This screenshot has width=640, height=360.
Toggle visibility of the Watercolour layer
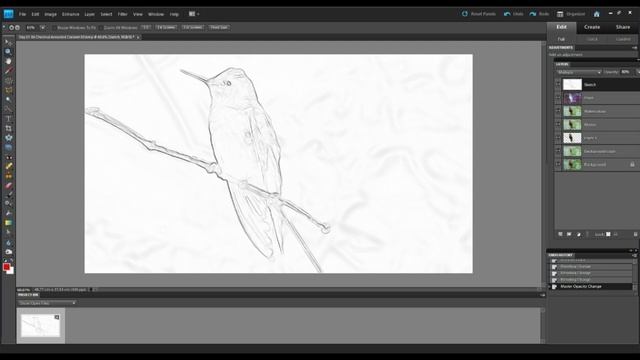pyautogui.click(x=558, y=111)
